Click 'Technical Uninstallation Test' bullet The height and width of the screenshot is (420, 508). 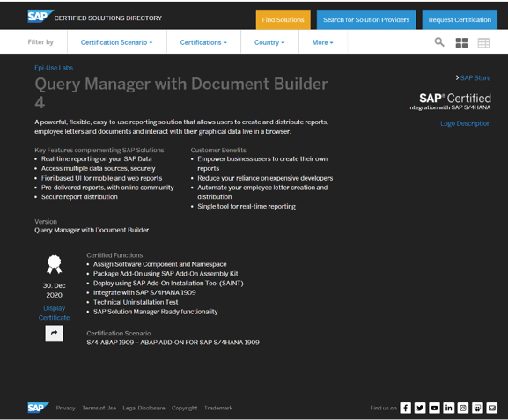coord(136,302)
